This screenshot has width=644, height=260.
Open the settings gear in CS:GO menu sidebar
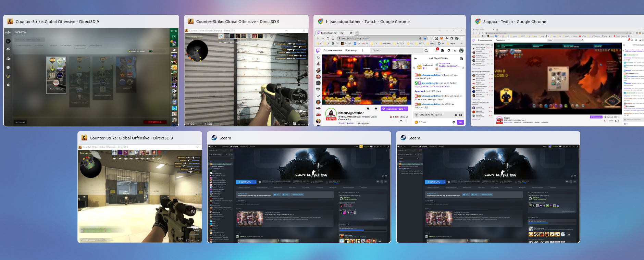pyautogui.click(x=8, y=85)
